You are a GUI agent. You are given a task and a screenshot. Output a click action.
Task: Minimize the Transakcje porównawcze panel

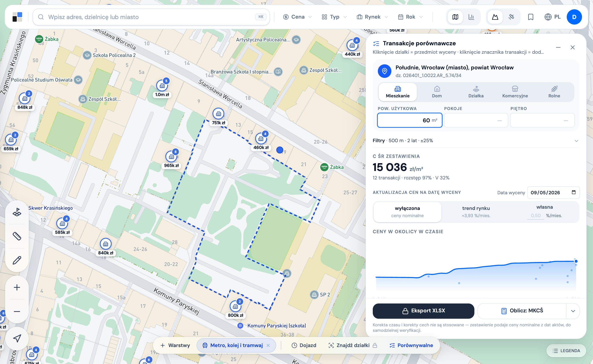pyautogui.click(x=558, y=47)
